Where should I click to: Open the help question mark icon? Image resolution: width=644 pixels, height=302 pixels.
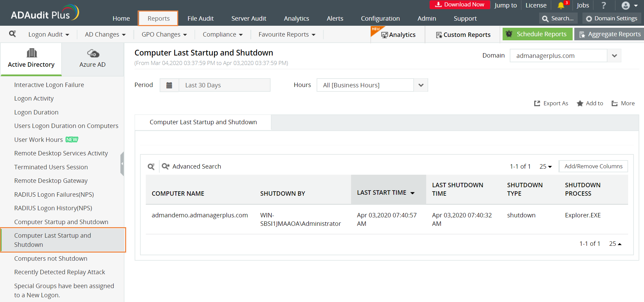click(x=604, y=5)
